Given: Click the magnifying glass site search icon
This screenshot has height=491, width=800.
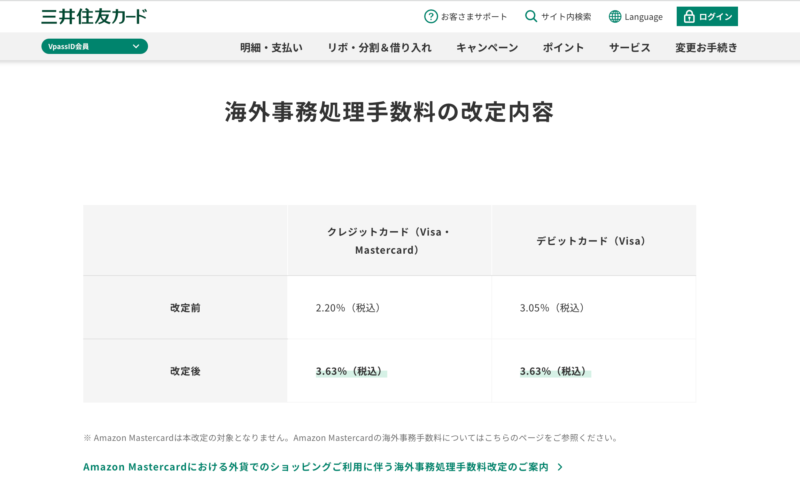Looking at the screenshot, I should [531, 16].
